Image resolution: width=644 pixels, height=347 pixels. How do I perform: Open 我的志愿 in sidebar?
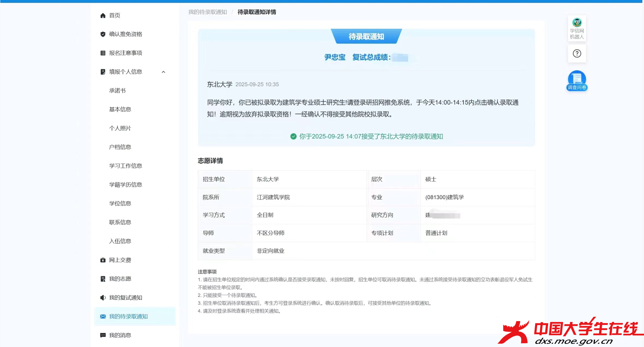120,279
